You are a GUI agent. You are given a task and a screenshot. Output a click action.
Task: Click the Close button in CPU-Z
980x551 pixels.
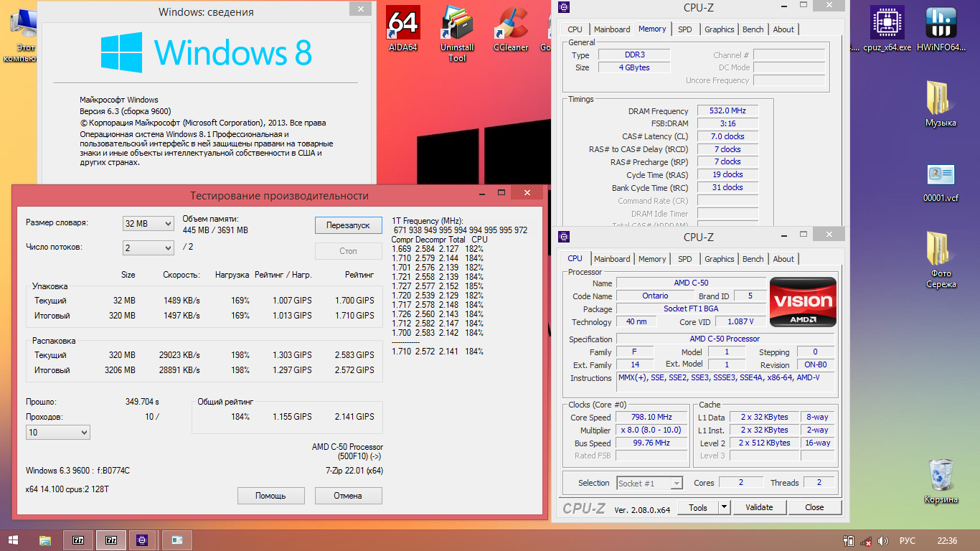814,507
